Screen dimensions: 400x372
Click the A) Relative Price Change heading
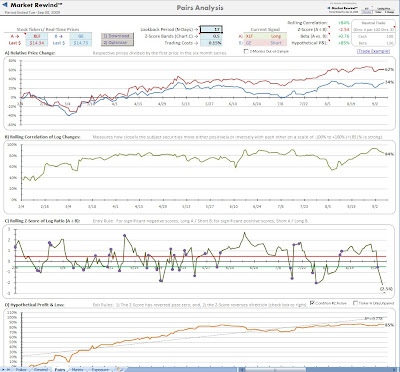tap(30, 53)
